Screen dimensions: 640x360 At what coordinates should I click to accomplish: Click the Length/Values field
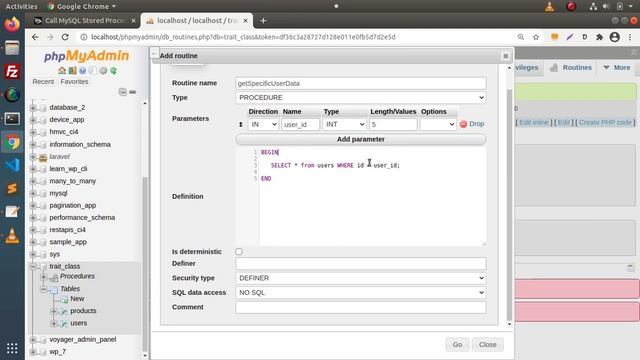(393, 124)
